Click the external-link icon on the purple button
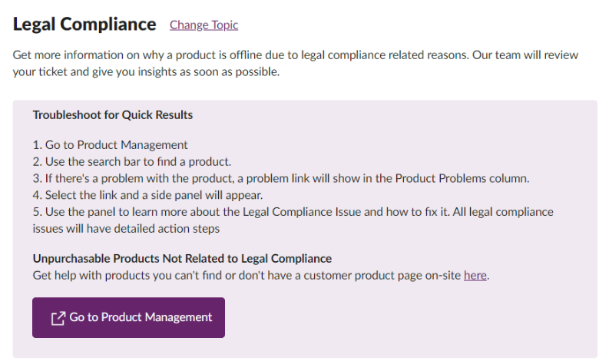This screenshot has height=364, width=609. click(58, 318)
